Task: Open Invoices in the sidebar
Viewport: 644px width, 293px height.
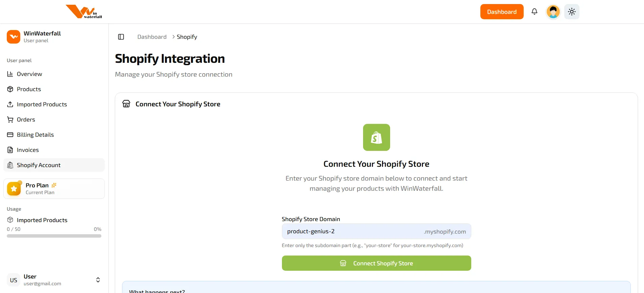Action: pyautogui.click(x=54, y=150)
